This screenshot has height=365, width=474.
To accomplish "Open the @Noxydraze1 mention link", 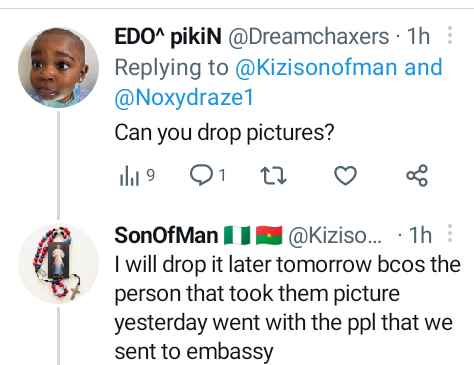I will (x=184, y=98).
